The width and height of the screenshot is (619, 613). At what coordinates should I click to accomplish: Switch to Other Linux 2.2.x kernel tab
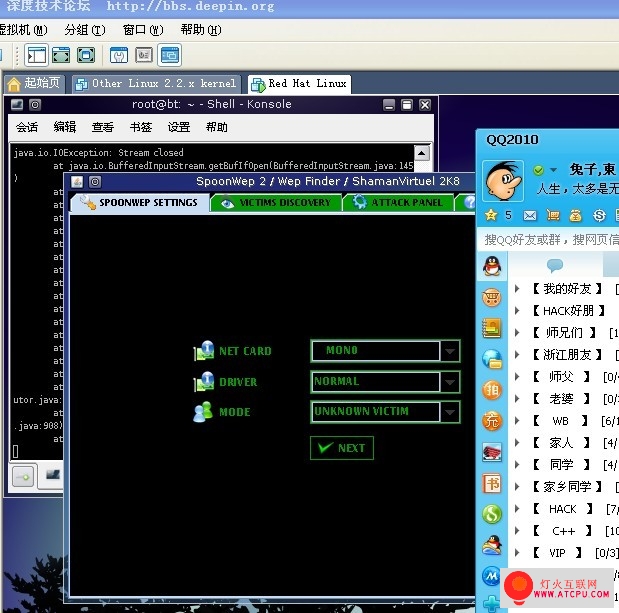pyautogui.click(x=156, y=84)
